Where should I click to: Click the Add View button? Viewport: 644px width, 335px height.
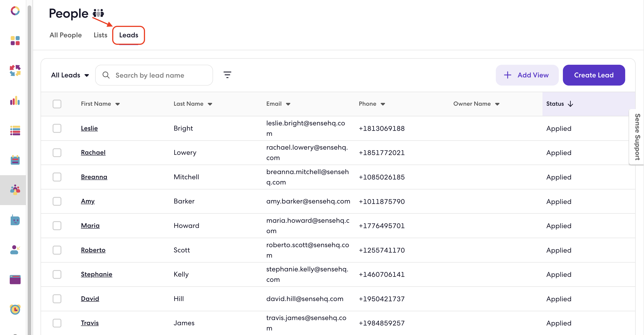click(x=527, y=75)
